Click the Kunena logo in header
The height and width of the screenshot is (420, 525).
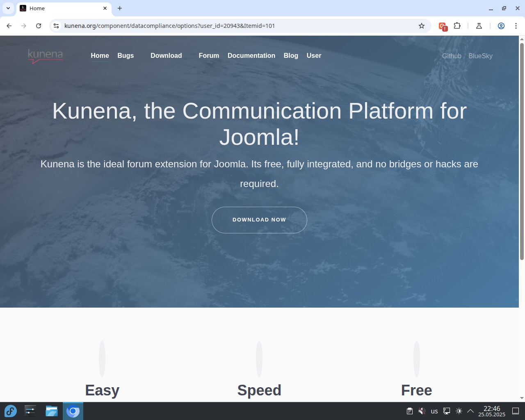pyautogui.click(x=45, y=56)
